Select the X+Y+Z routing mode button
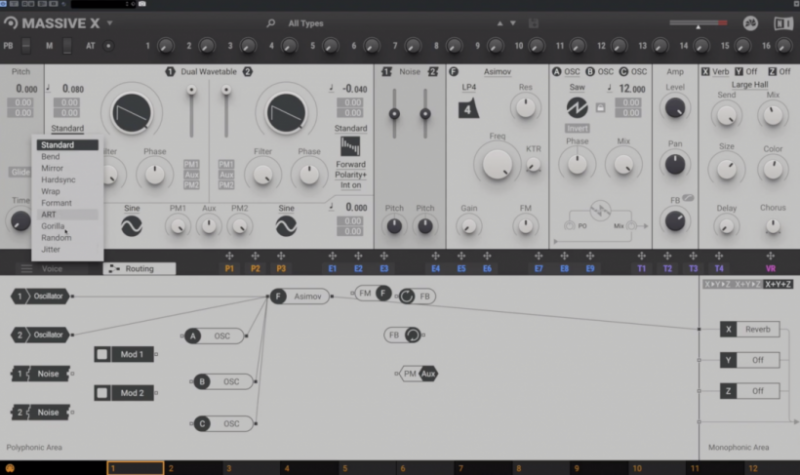The height and width of the screenshot is (475, 800). (778, 284)
